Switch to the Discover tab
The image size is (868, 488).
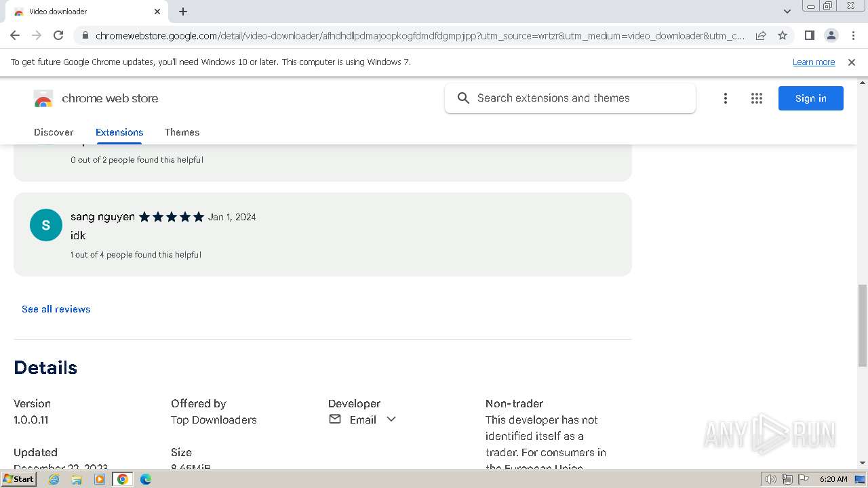pyautogui.click(x=54, y=132)
